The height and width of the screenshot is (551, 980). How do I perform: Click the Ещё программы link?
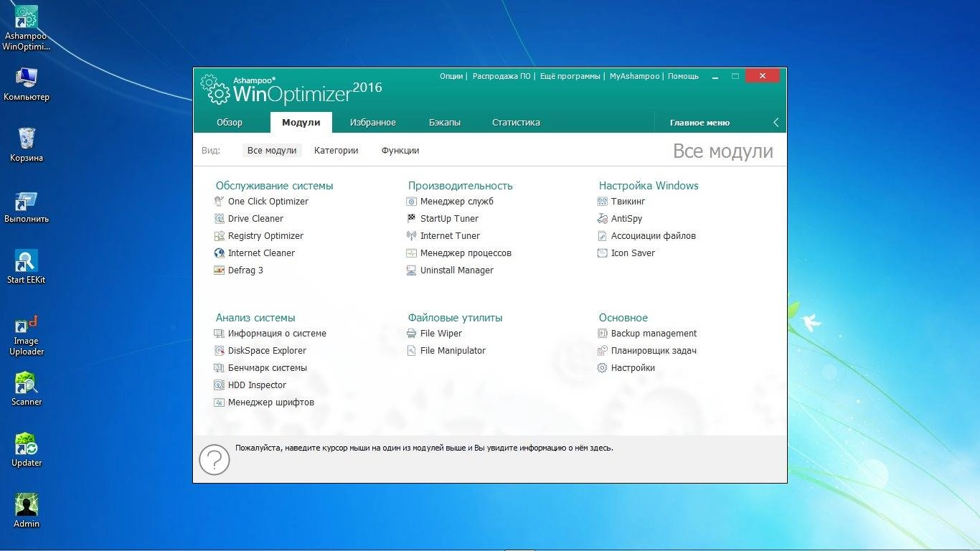pyautogui.click(x=570, y=76)
